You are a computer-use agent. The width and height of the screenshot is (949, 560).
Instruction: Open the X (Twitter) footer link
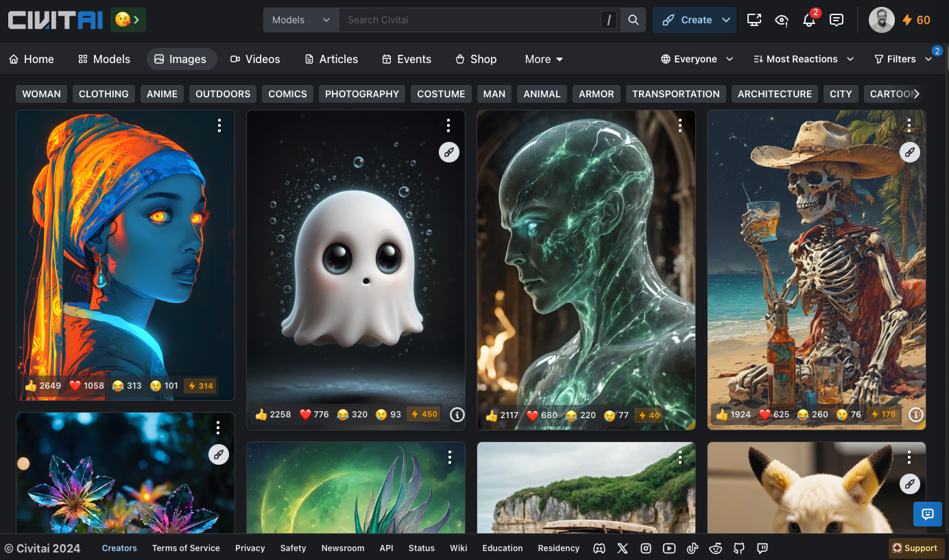pyautogui.click(x=623, y=548)
